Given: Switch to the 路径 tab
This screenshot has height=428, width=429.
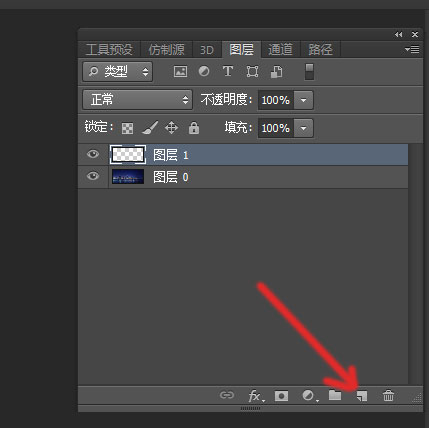Looking at the screenshot, I should [x=320, y=50].
